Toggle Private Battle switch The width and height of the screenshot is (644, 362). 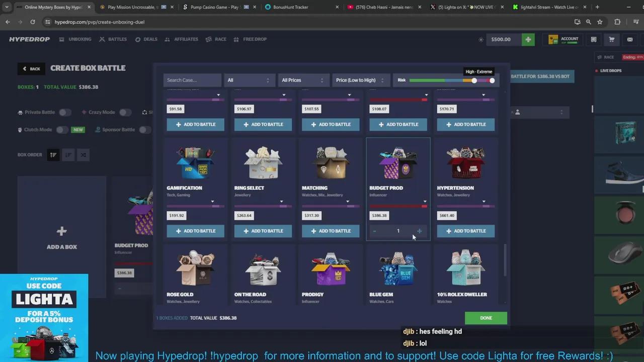coord(65,112)
